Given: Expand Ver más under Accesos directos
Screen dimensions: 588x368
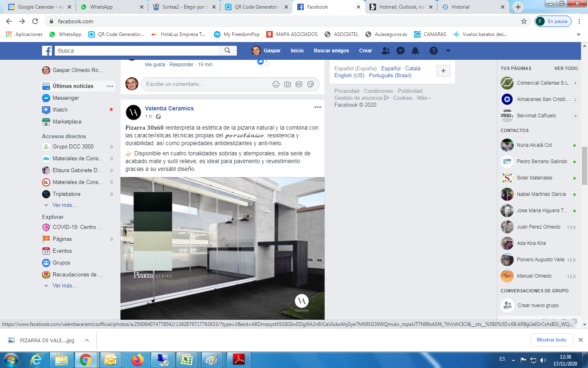Looking at the screenshot, I should coord(64,205).
